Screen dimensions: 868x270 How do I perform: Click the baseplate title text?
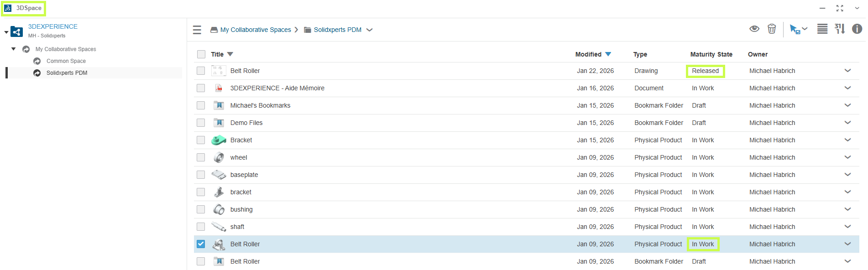(x=244, y=175)
